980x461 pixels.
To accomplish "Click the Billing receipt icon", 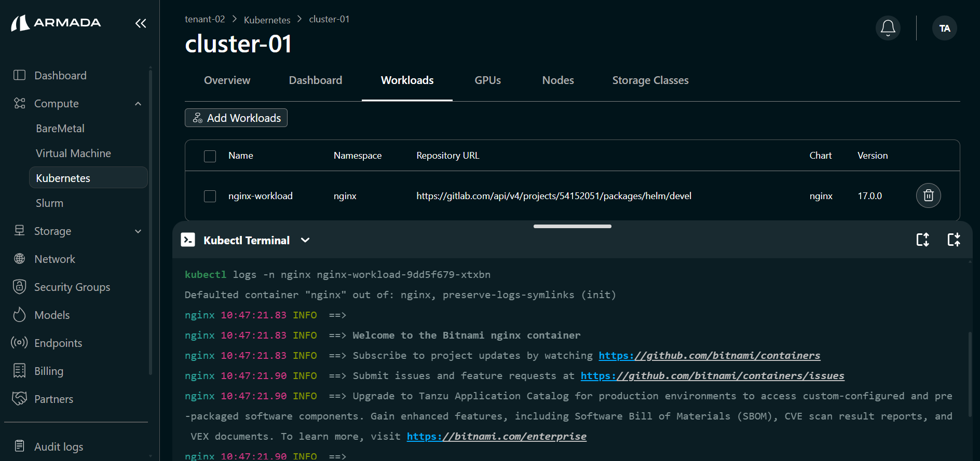I will click(19, 371).
